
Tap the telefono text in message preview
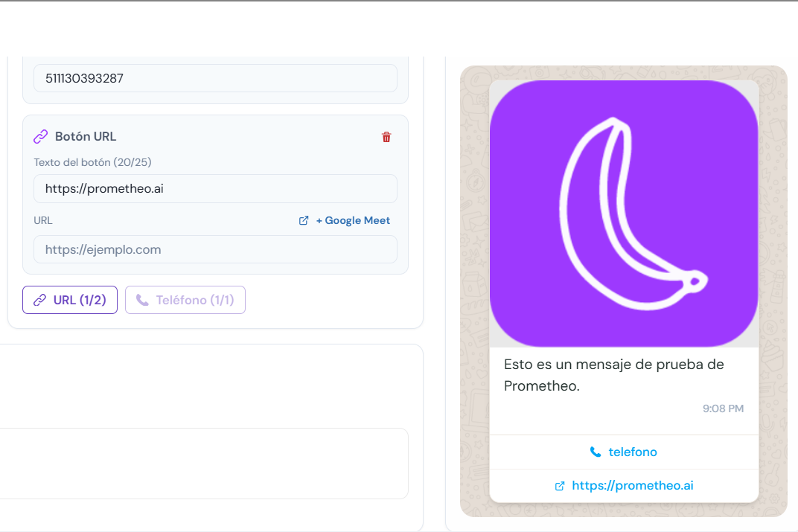point(633,452)
